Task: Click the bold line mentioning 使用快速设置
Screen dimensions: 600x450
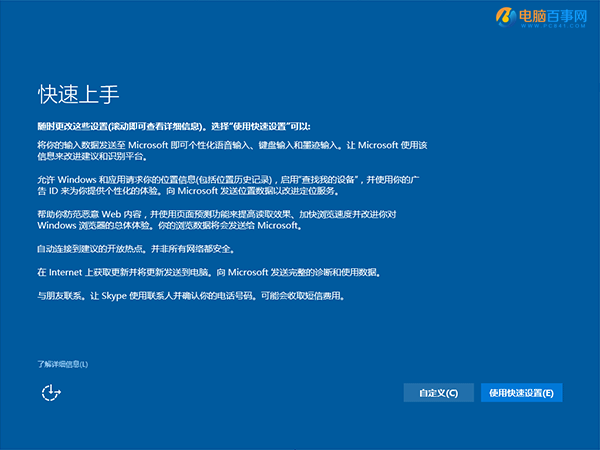Action: click(174, 127)
